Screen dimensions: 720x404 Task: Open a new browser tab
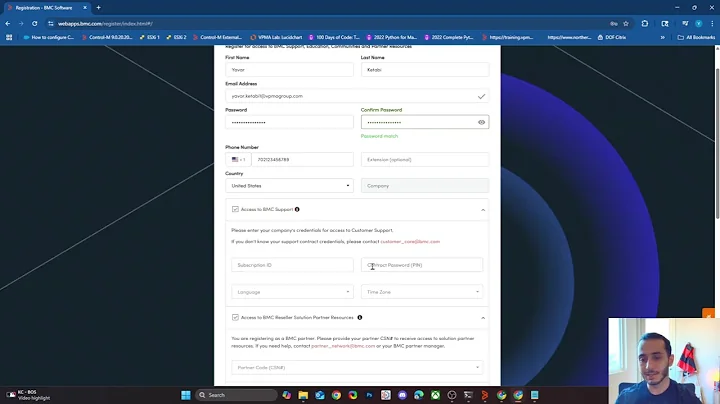coord(98,8)
